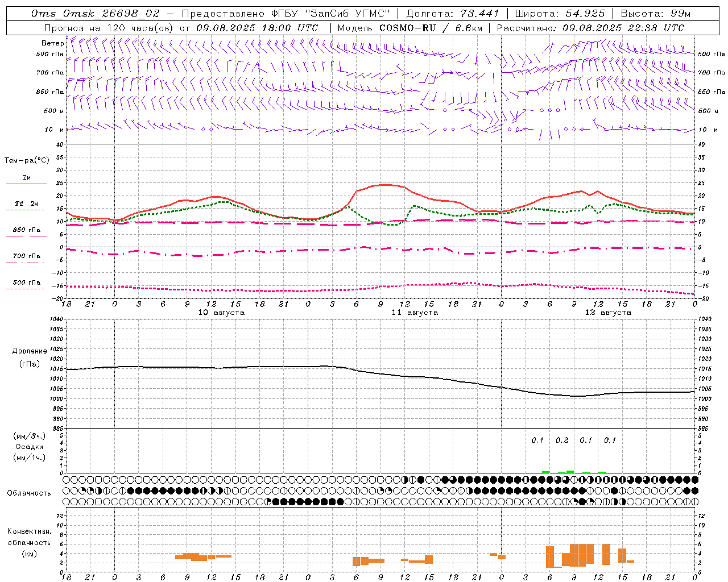Click the Td 2м dew point legend label
The height and width of the screenshot is (582, 728).
(x=26, y=203)
